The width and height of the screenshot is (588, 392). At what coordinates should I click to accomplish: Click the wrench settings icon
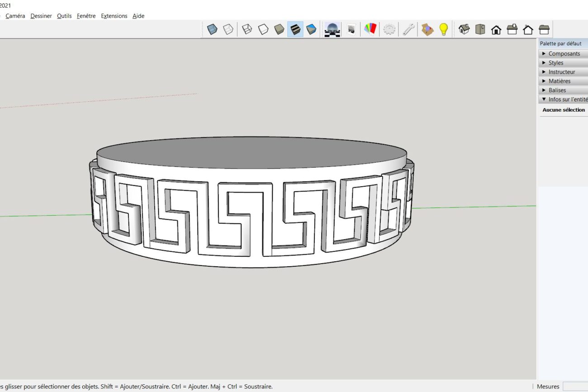pyautogui.click(x=408, y=29)
